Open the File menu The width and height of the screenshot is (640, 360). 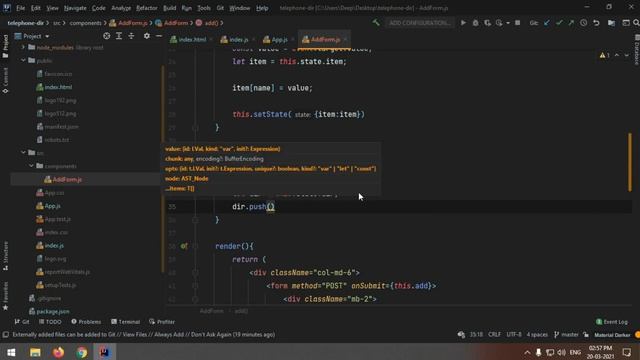point(20,8)
